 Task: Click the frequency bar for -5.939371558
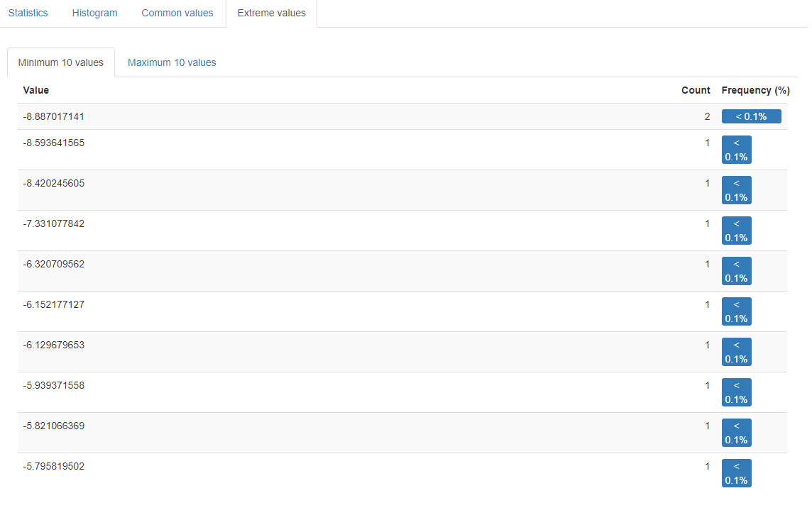click(736, 392)
